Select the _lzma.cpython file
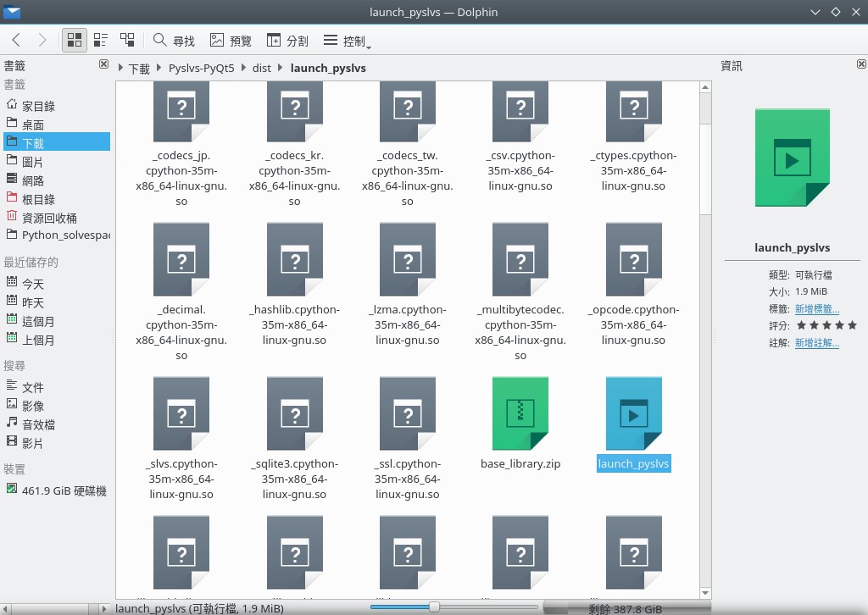868x615 pixels. [408, 285]
